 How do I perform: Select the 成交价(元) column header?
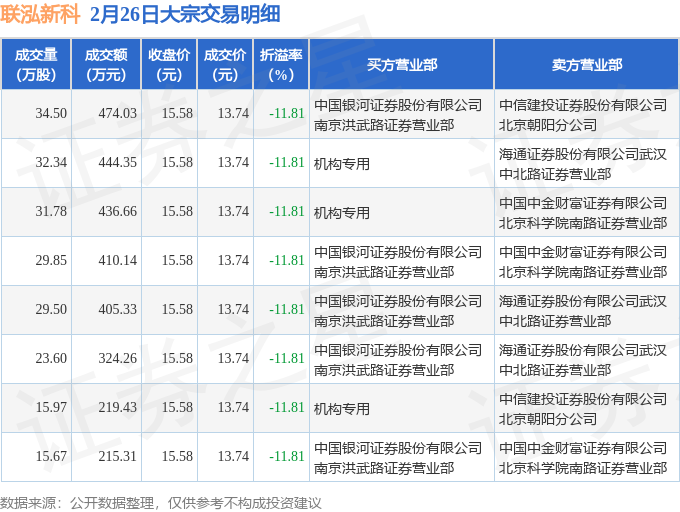click(225, 65)
